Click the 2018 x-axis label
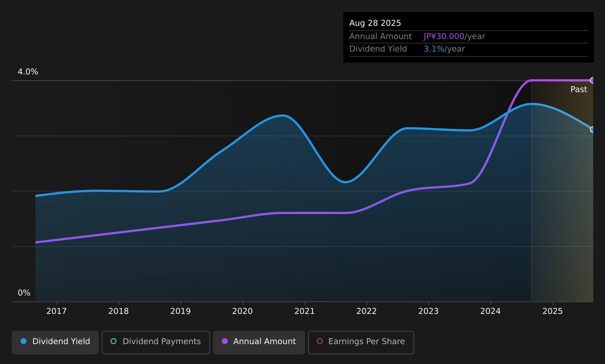This screenshot has height=364, width=605. pyautogui.click(x=119, y=311)
